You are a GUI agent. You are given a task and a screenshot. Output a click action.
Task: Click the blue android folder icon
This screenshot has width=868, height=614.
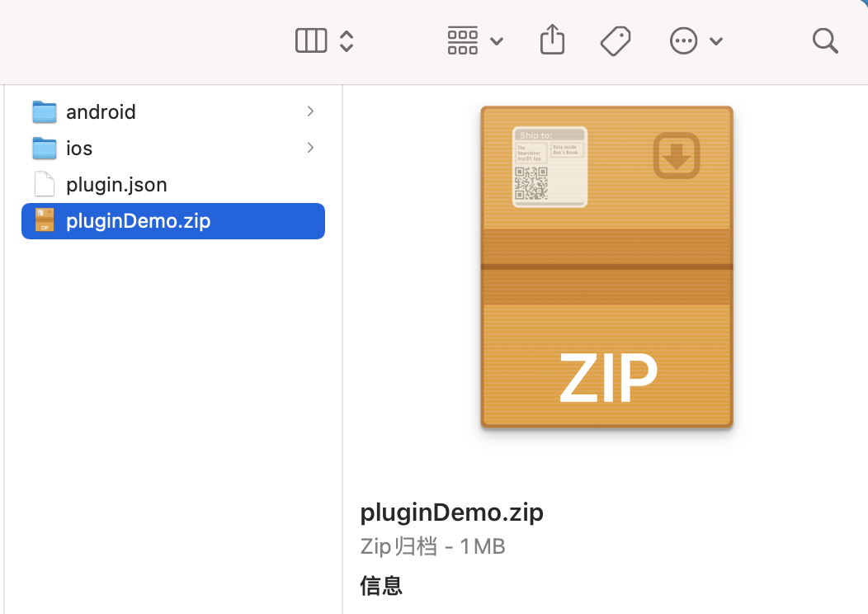pyautogui.click(x=45, y=112)
